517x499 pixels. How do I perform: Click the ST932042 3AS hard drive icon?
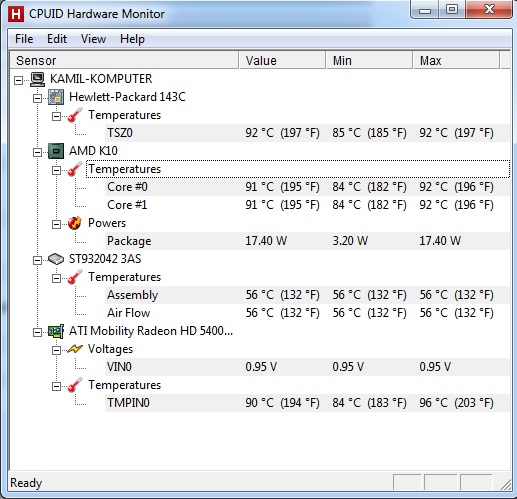coord(56,259)
